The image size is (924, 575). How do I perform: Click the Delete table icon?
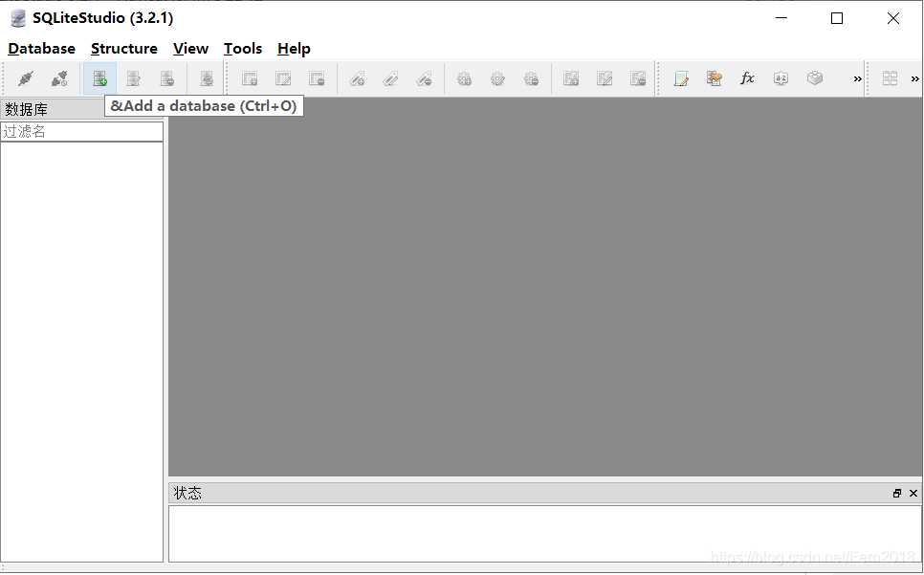click(317, 78)
